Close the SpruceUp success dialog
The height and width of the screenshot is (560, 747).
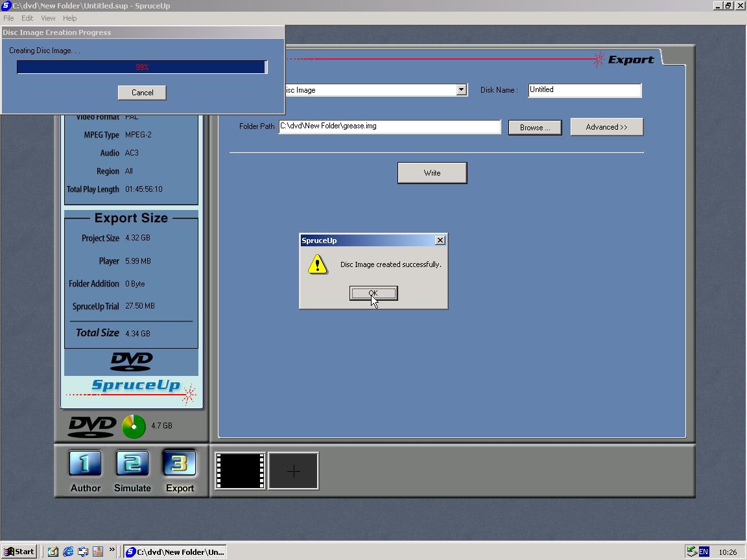click(x=440, y=240)
